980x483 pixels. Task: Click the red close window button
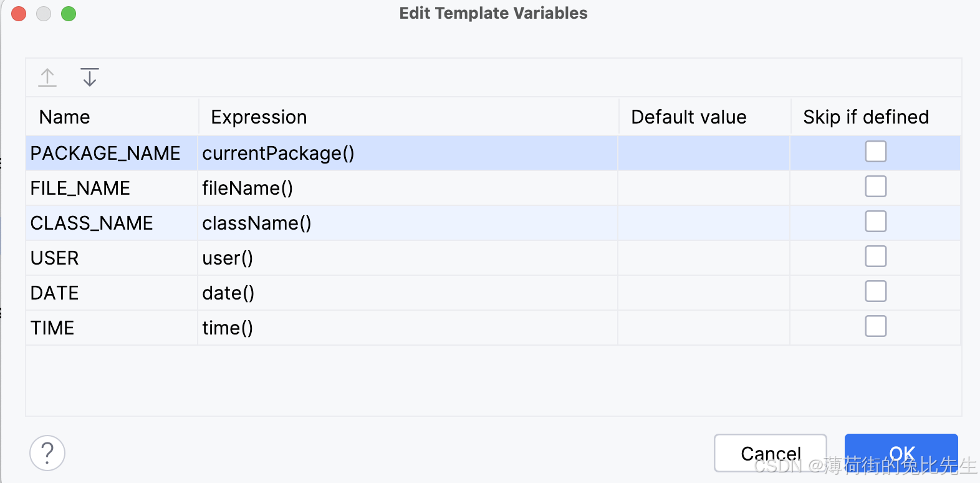pos(19,14)
